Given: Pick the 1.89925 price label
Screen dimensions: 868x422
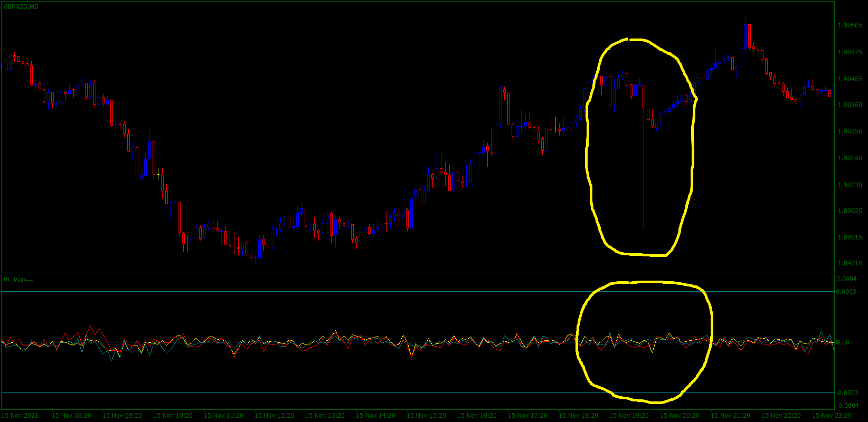Looking at the screenshot, I should (851, 211).
